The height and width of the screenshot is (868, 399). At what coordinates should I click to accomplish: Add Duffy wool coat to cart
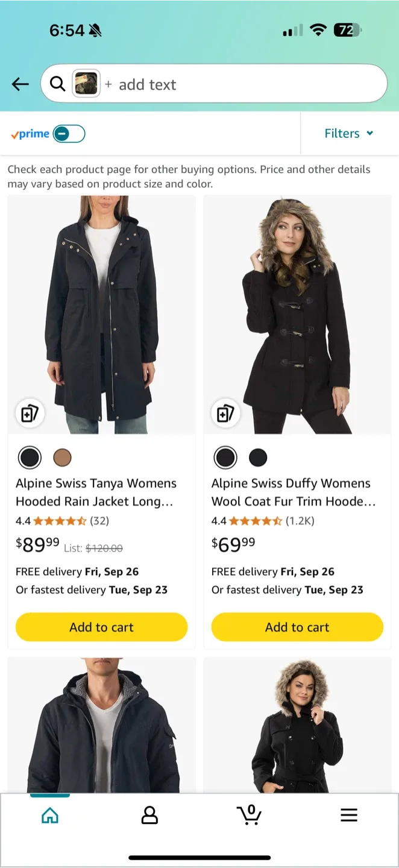[297, 627]
